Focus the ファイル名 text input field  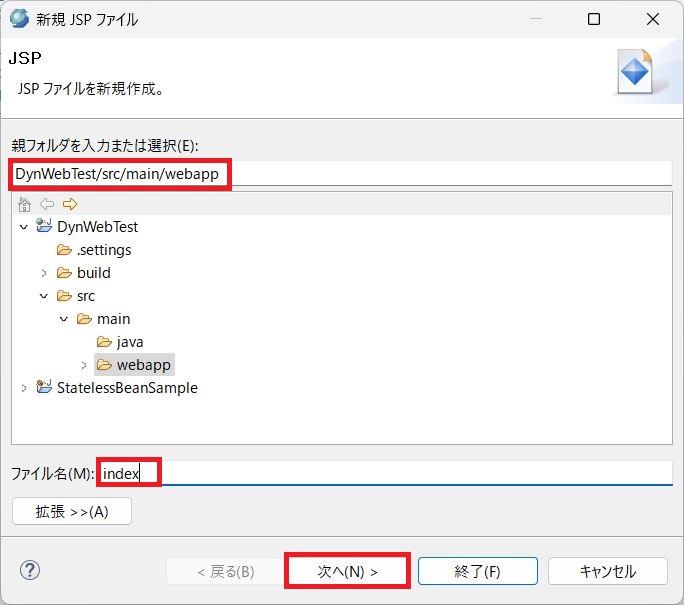(x=400, y=473)
